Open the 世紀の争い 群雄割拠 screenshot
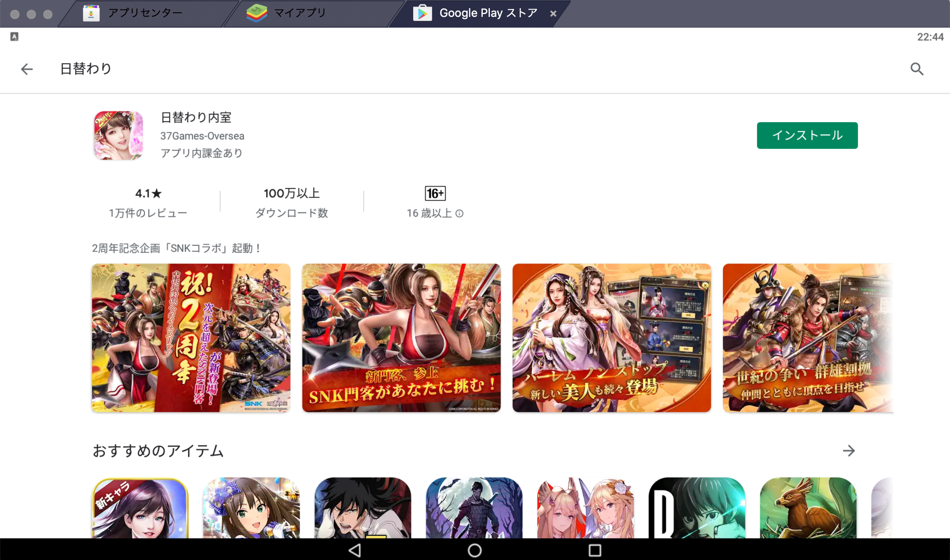The image size is (950, 560). 808,338
